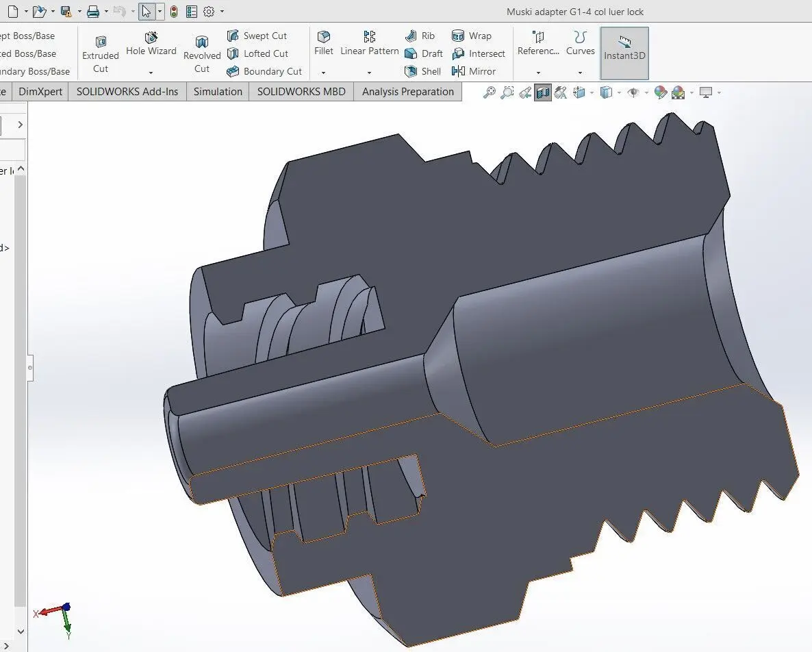The height and width of the screenshot is (652, 812).
Task: Open View Settings monitor icon
Action: 705,92
